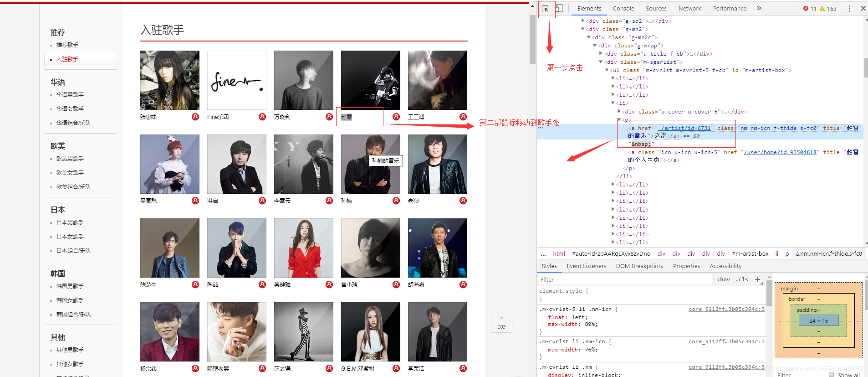Viewport: 868px width, 377px height.
Task: Open 华语男歌手 category link
Action: (x=70, y=95)
